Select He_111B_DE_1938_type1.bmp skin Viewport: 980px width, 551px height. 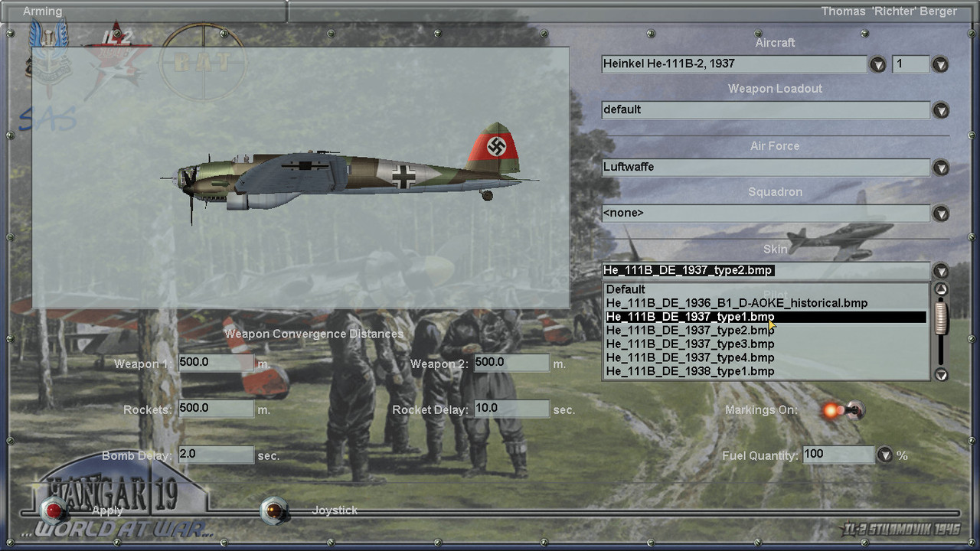(766, 371)
